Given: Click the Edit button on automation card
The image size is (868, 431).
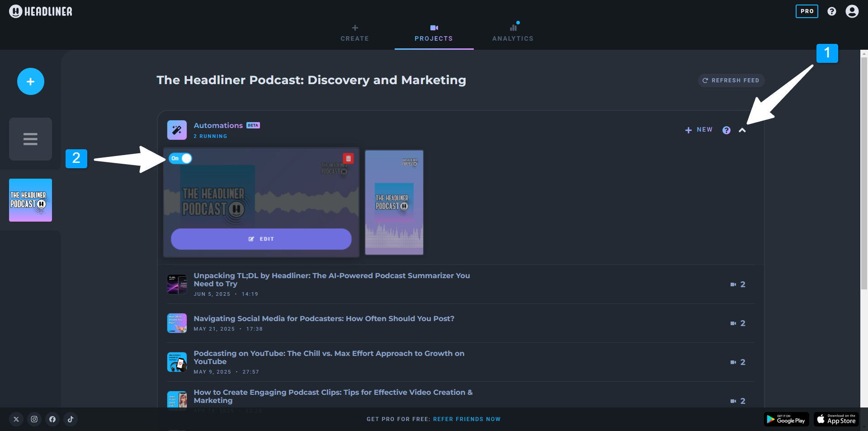Looking at the screenshot, I should tap(261, 239).
